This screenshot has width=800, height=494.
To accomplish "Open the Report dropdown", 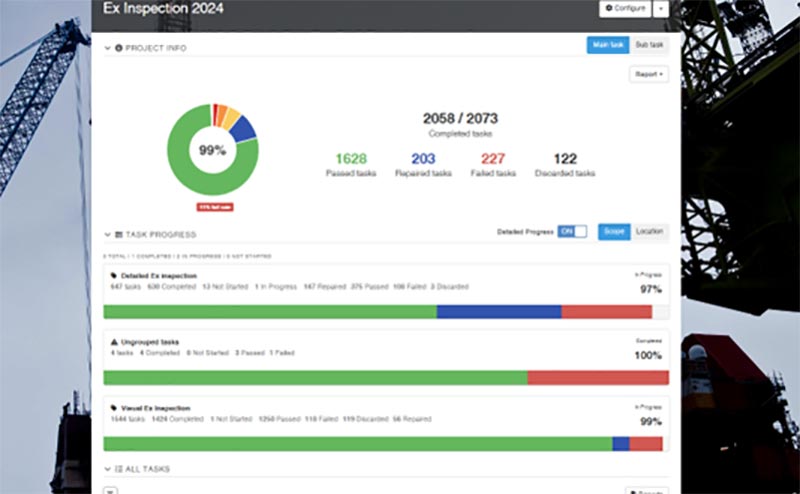I will point(649,74).
